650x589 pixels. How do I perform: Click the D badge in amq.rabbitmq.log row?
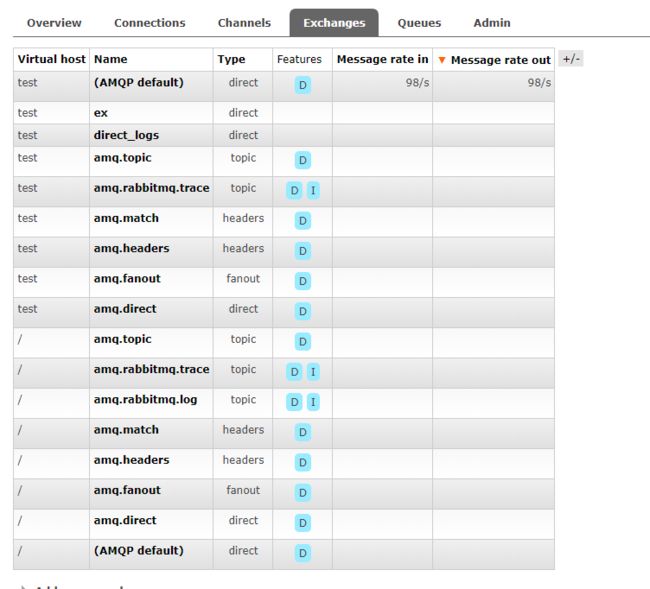tap(294, 402)
